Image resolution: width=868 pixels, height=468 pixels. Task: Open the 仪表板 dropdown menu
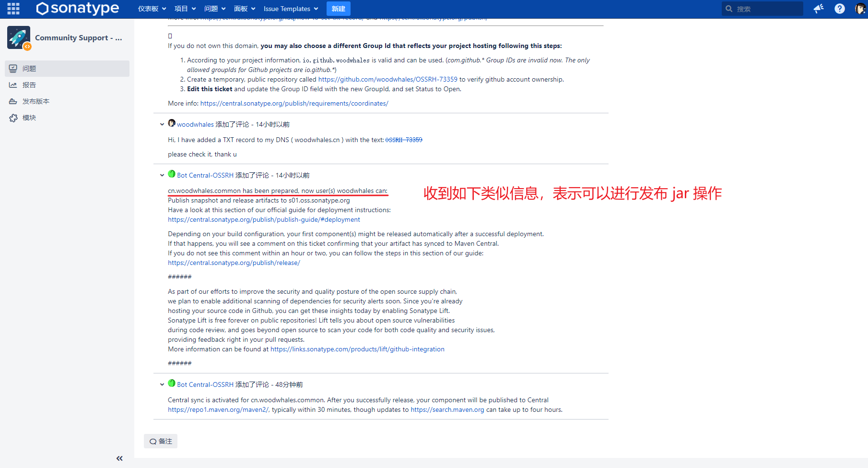pos(152,9)
